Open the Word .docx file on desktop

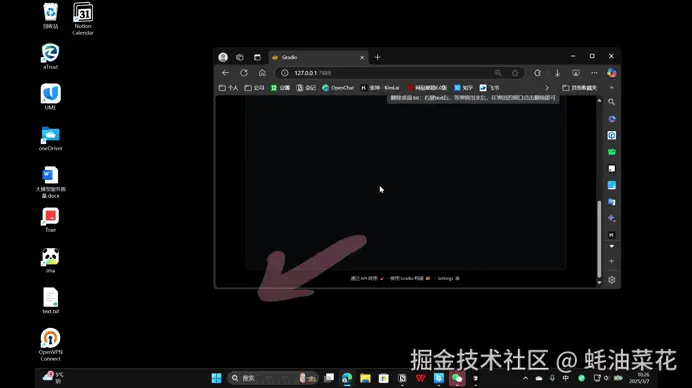50,182
